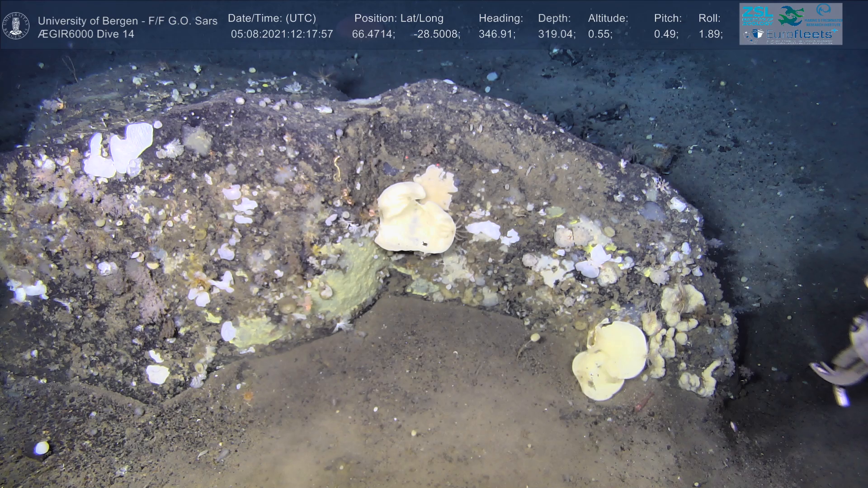Click the University of Bergen - F/F G.O. Sars text
The height and width of the screenshot is (488, 868).
(127, 21)
